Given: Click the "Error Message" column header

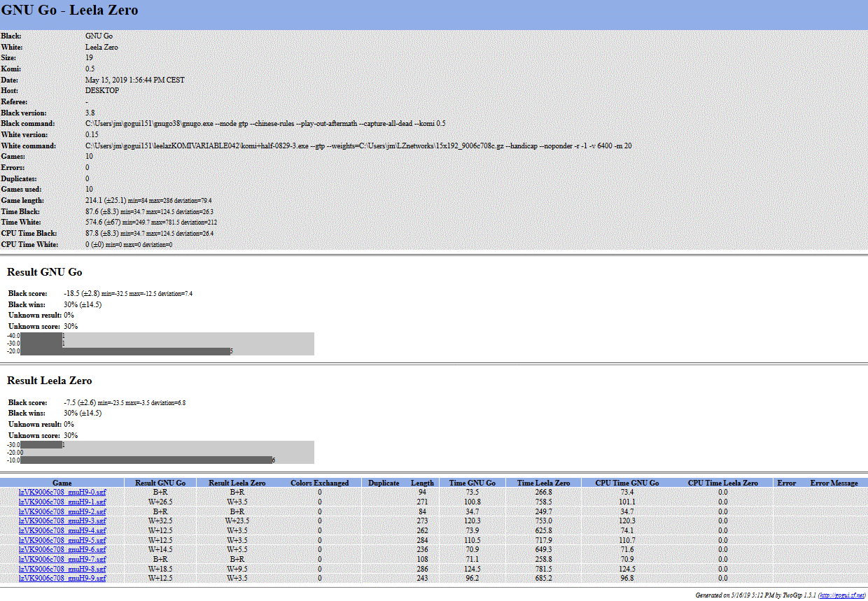Looking at the screenshot, I should click(x=834, y=483).
